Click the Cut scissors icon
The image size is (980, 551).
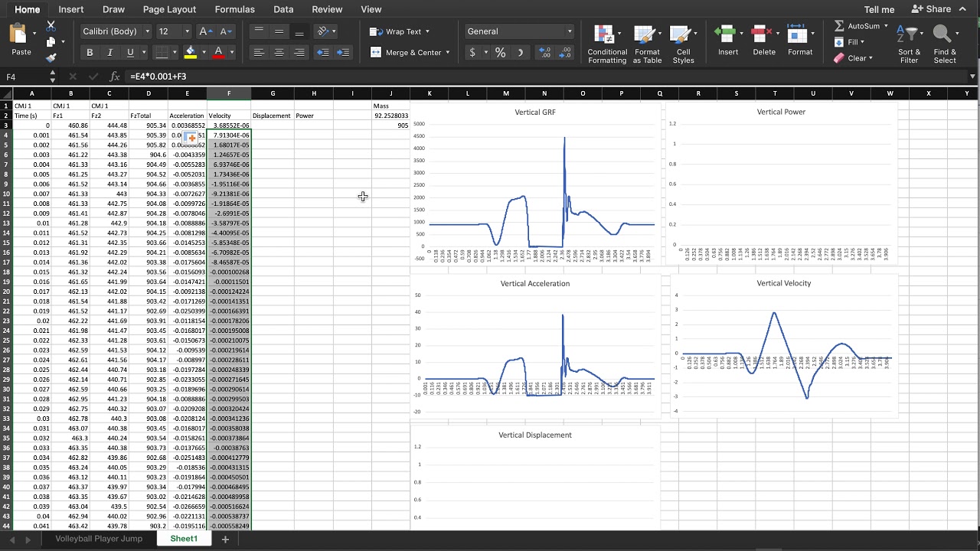click(51, 27)
